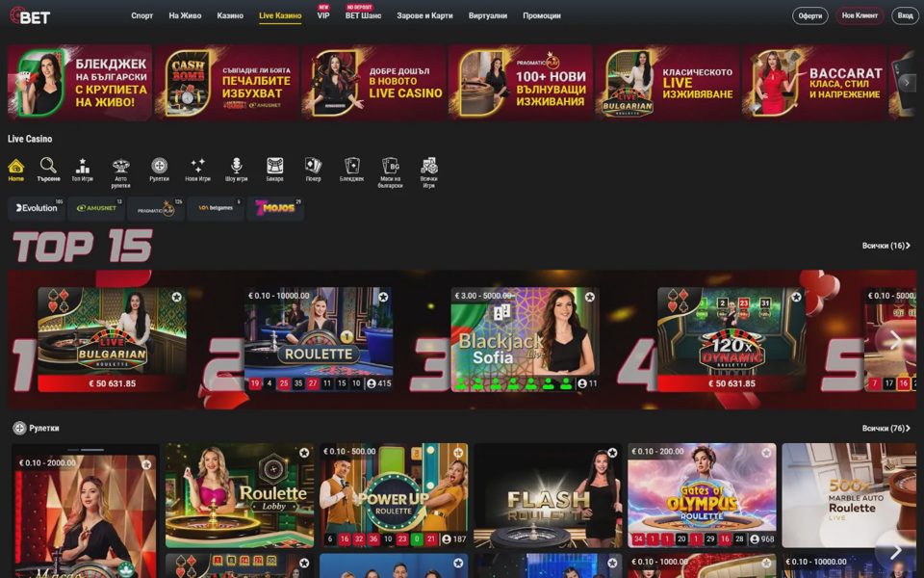Open Класическото Live изживяване banner
The image size is (924, 578).
click(x=667, y=83)
